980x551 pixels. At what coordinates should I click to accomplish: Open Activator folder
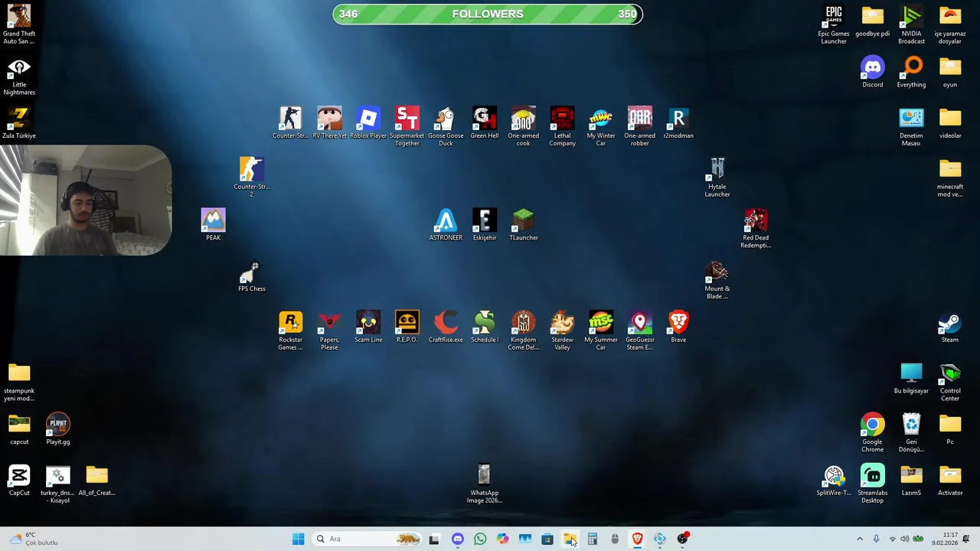(950, 480)
